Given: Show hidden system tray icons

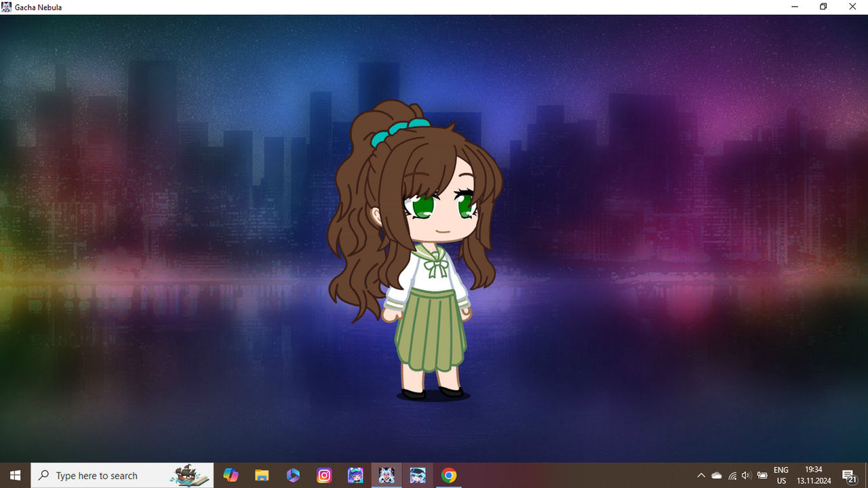Looking at the screenshot, I should click(x=701, y=475).
